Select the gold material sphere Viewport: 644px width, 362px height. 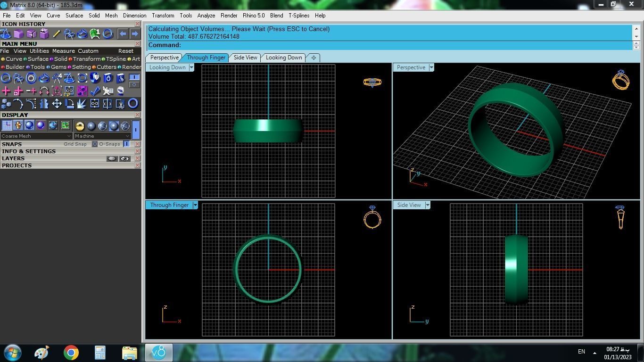click(80, 126)
